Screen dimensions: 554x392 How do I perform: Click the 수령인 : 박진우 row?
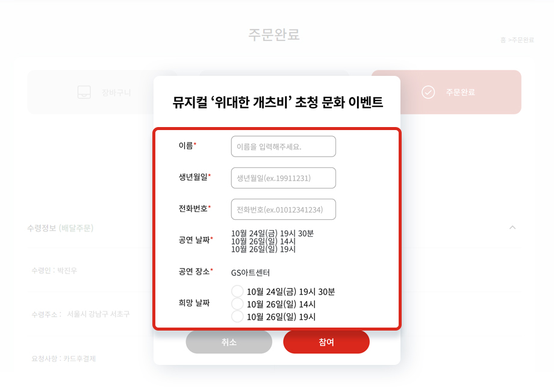click(x=54, y=270)
